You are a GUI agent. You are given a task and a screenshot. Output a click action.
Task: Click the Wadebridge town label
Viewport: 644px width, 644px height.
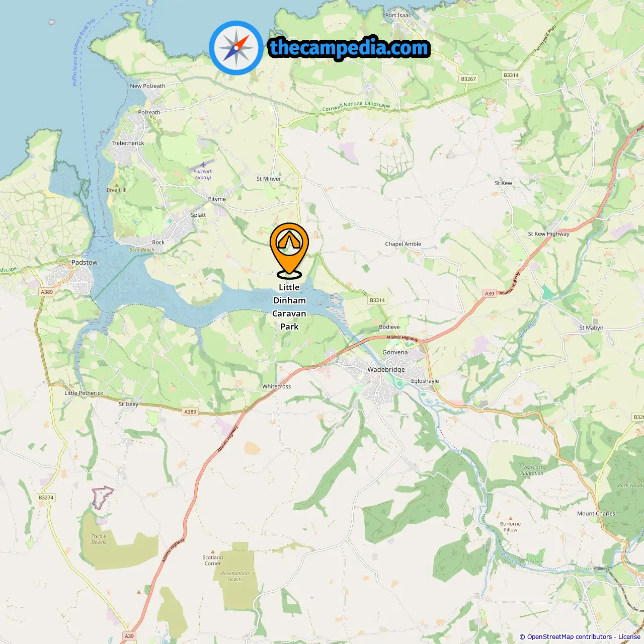(x=386, y=370)
